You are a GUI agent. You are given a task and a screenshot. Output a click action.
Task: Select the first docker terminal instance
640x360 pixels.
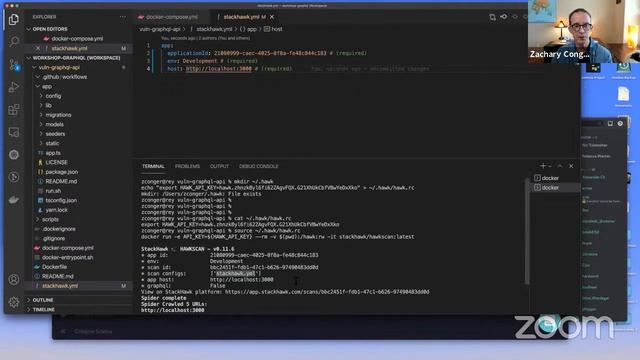point(554,178)
